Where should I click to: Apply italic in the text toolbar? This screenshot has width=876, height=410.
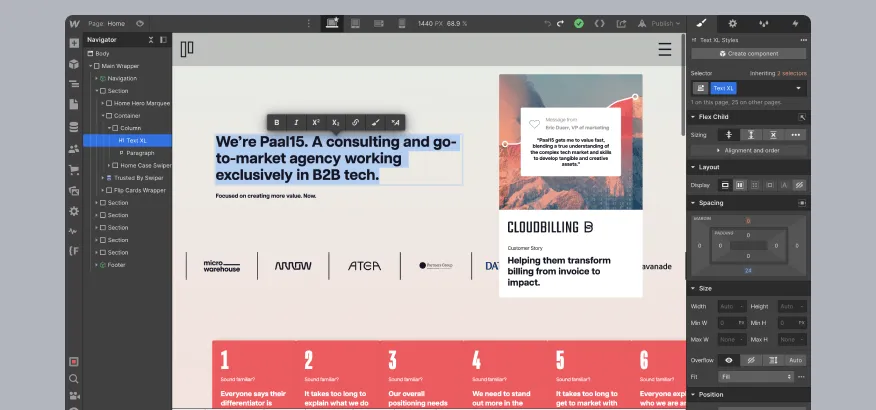coord(296,123)
